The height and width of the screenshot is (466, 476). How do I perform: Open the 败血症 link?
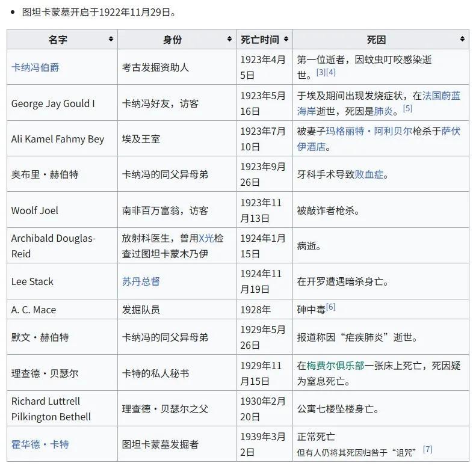(x=369, y=174)
